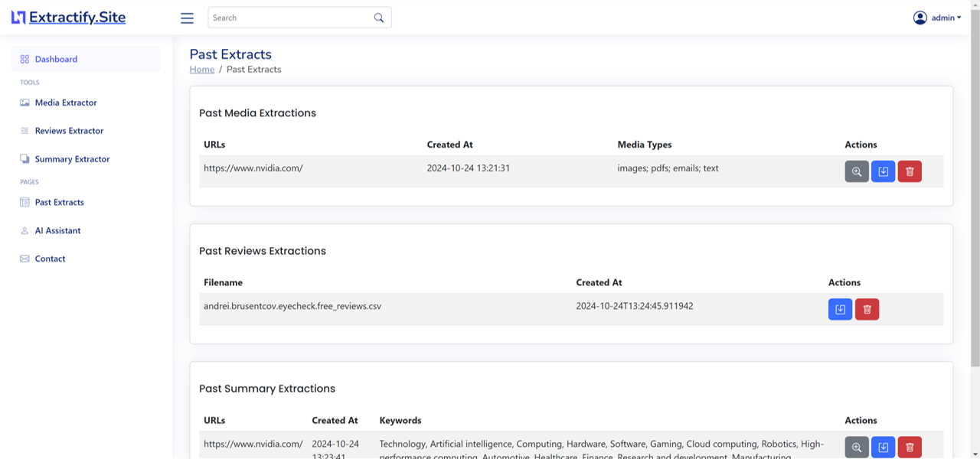Toggle the sidebar with the hamburger button
Viewport: 980px width, 459px height.
pos(187,18)
